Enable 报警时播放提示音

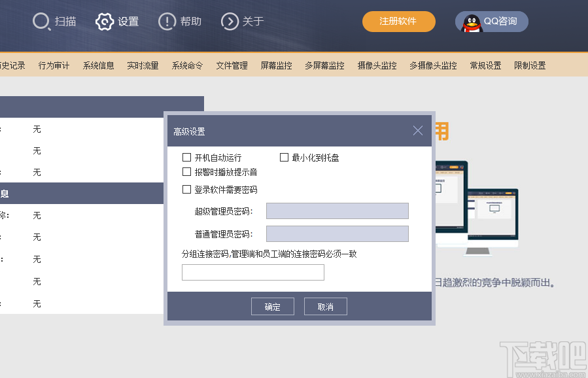pyautogui.click(x=187, y=171)
